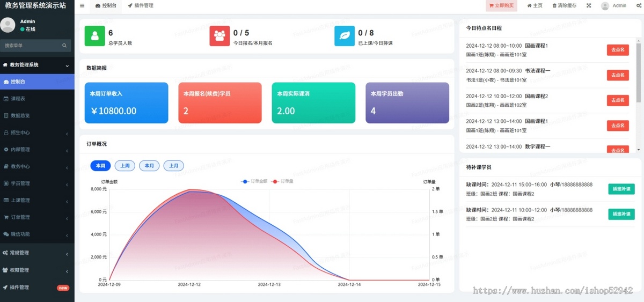Click the down arrow of schedule scrollbar
The width and height of the screenshot is (644, 302).
[639, 150]
